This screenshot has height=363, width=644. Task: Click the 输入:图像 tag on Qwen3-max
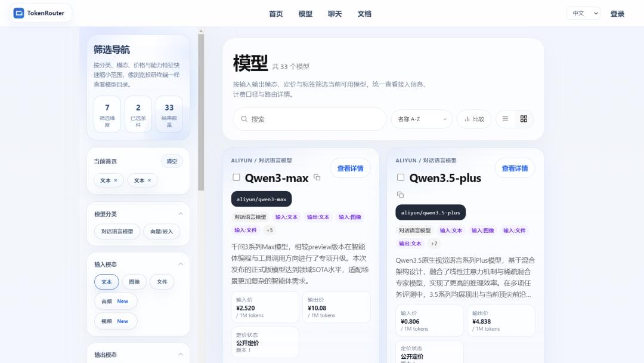[x=349, y=217]
